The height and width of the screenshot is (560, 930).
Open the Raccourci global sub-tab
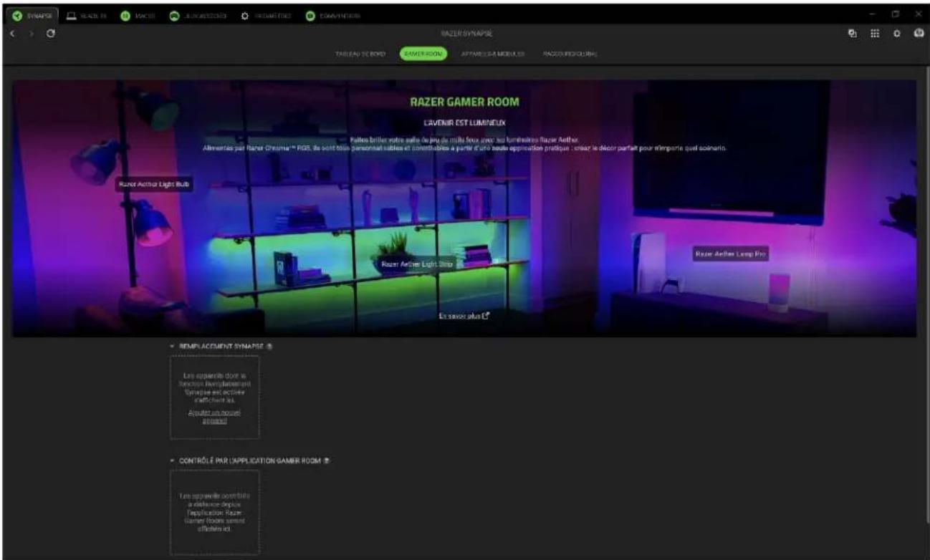pos(570,54)
